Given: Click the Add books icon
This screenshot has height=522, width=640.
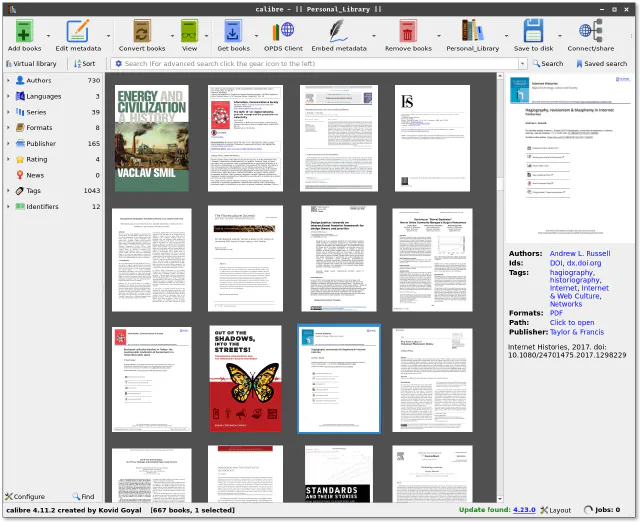Looking at the screenshot, I should [24, 31].
